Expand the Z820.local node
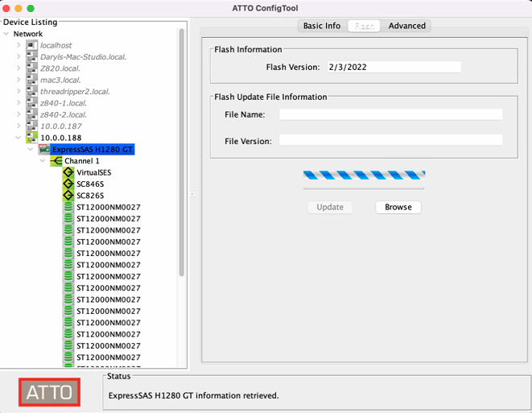 click(x=19, y=68)
